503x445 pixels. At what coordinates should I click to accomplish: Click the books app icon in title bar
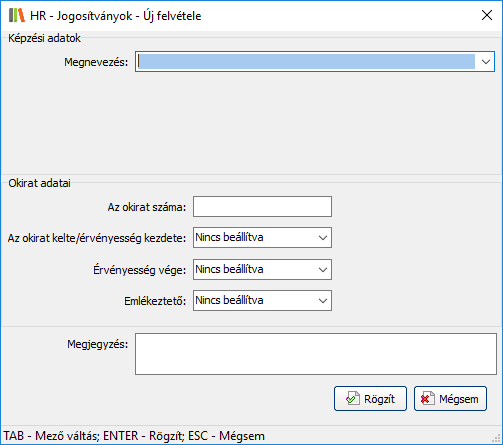click(17, 15)
